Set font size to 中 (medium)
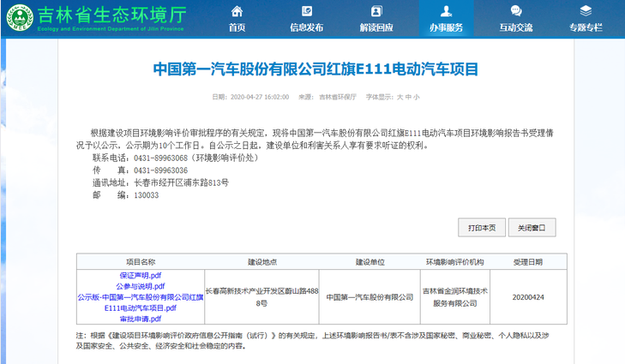The image size is (625, 364). pos(408,97)
